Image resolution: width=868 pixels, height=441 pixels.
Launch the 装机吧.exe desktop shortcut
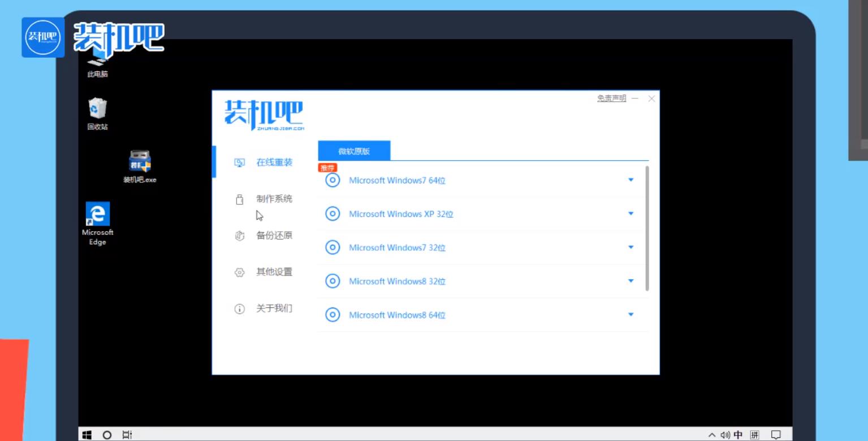[140, 167]
